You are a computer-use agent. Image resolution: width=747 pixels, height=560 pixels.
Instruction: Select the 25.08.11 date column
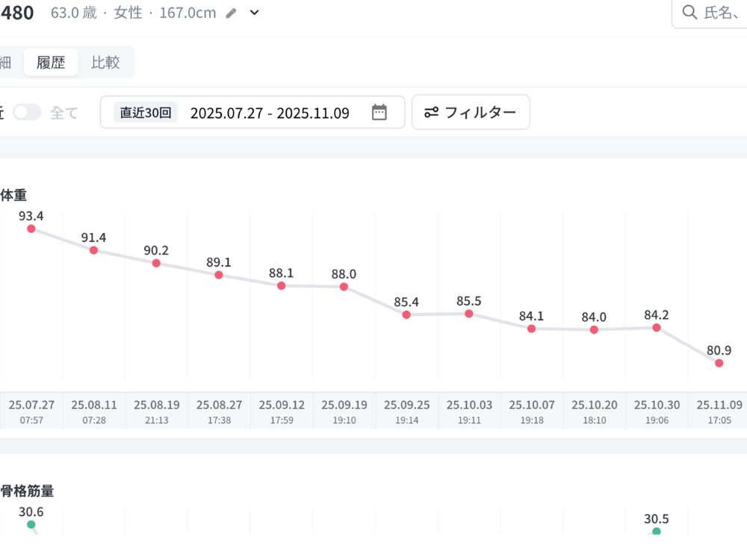coord(94,411)
